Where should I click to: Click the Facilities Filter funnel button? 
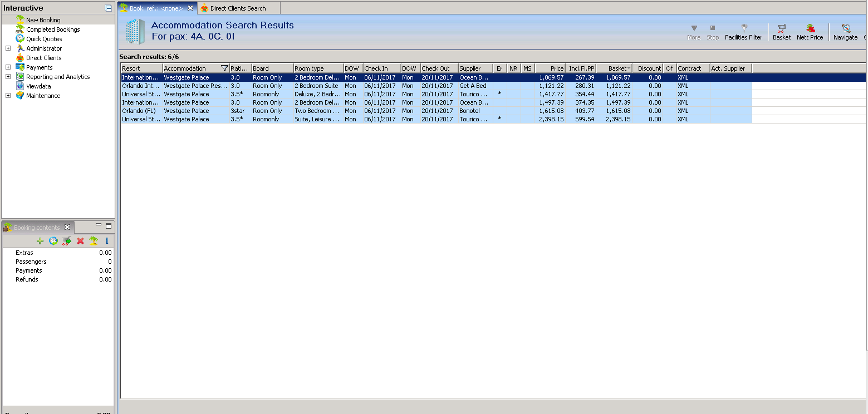[x=743, y=32]
